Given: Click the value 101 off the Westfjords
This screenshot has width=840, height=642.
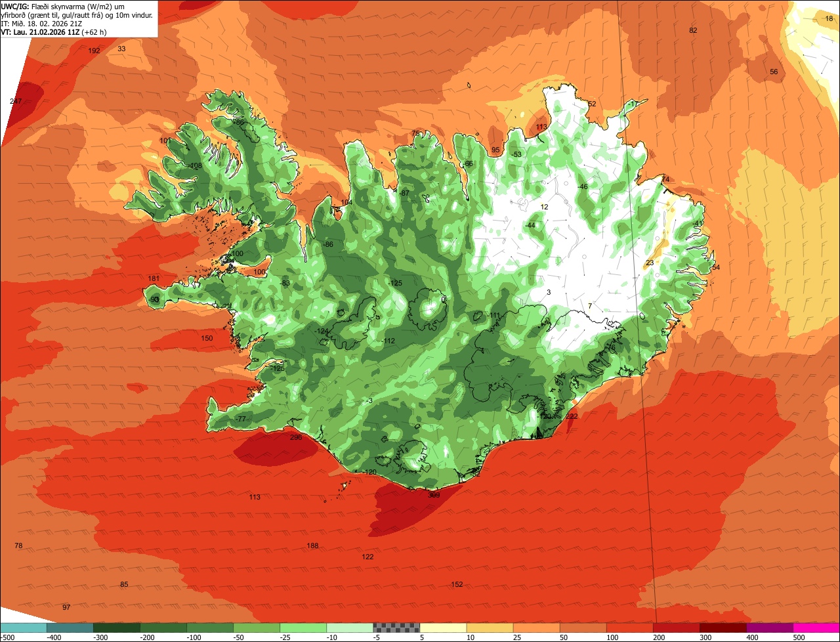Looking at the screenshot, I should [x=165, y=140].
